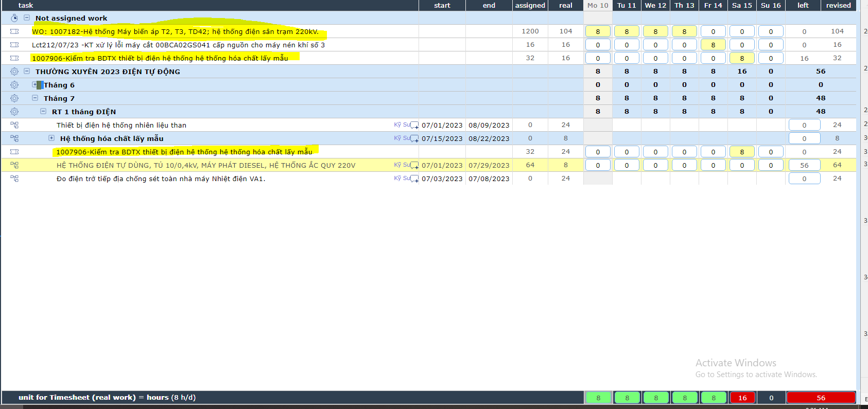The image size is (868, 409).
Task: Collapse the Not assigned work group
Action: click(x=27, y=18)
